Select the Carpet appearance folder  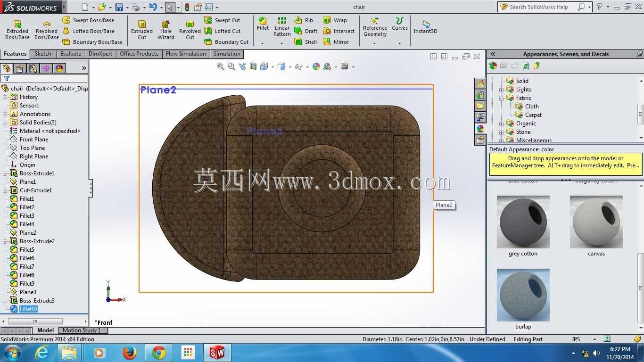coord(528,115)
